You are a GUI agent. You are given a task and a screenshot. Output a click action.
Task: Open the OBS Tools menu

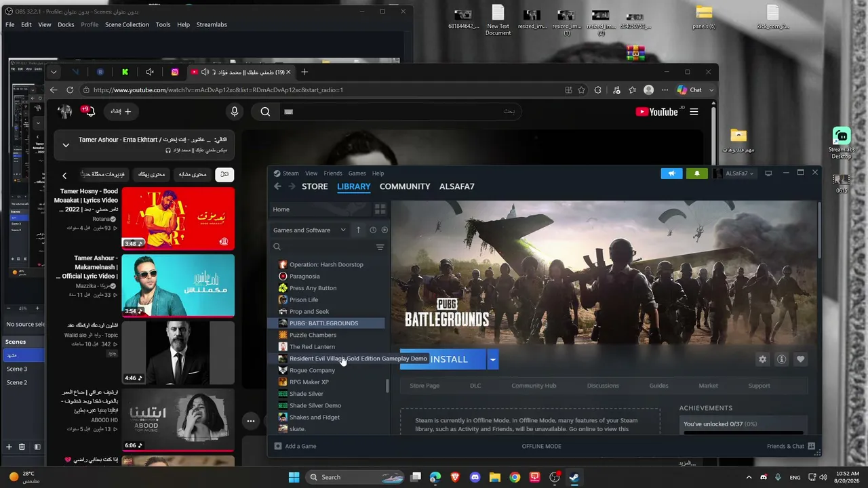[x=163, y=24]
